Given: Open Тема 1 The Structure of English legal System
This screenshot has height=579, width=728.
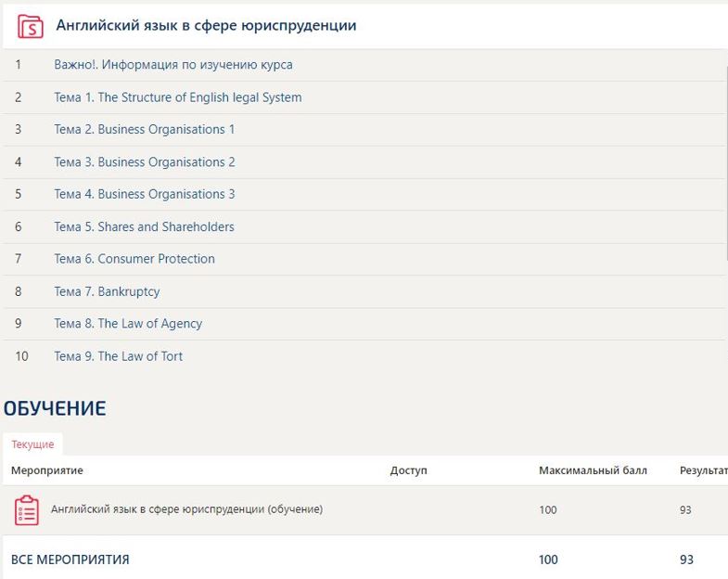Looking at the screenshot, I should (x=177, y=97).
